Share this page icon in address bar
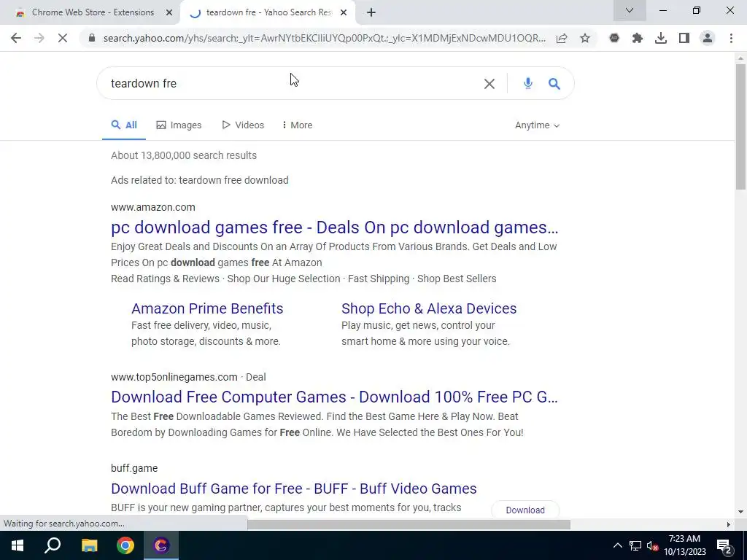The image size is (747, 560). tap(562, 38)
